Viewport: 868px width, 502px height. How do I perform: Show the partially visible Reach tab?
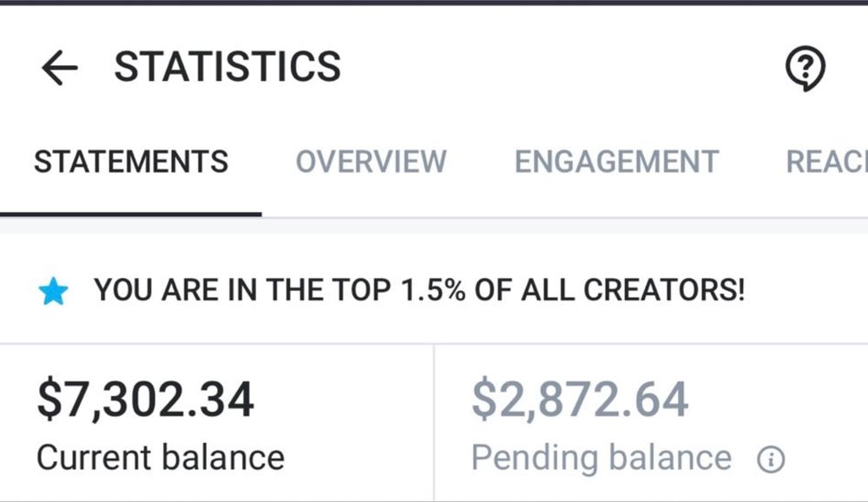click(x=826, y=162)
